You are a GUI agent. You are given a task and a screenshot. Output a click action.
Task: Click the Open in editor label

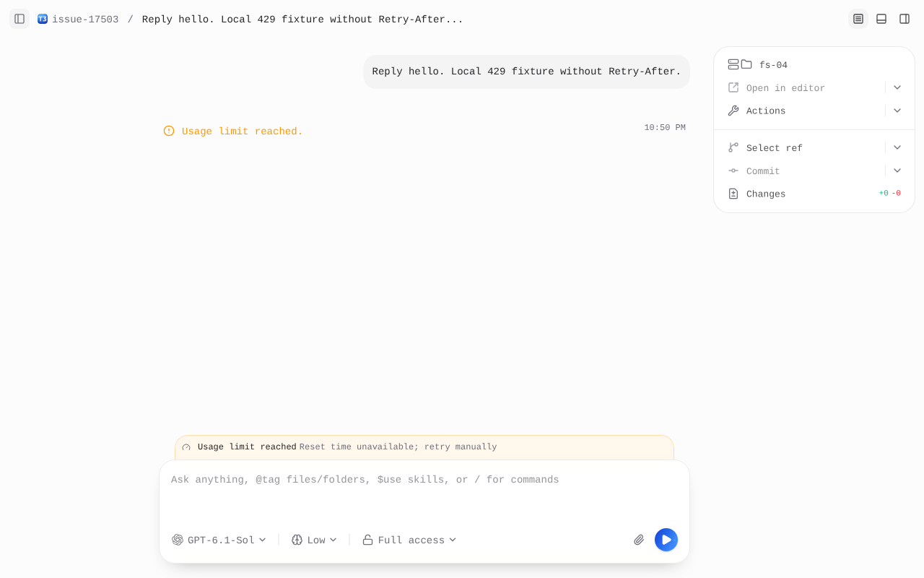[785, 88]
